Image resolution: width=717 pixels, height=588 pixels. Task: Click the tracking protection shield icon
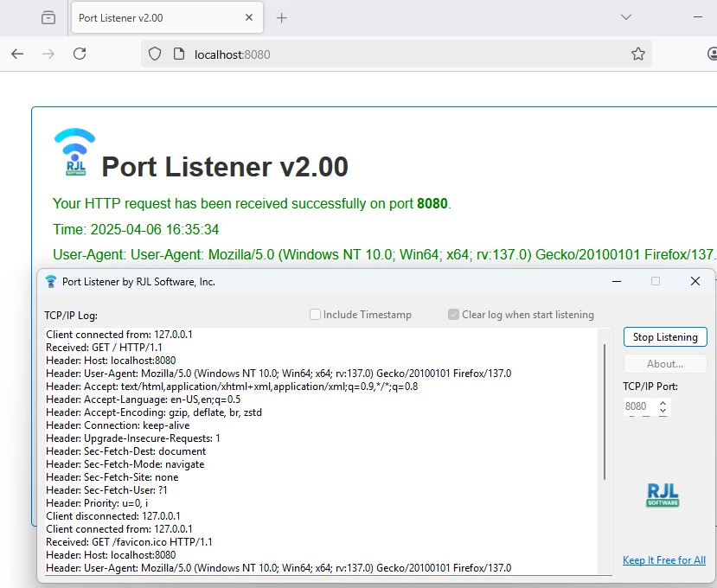tap(157, 54)
